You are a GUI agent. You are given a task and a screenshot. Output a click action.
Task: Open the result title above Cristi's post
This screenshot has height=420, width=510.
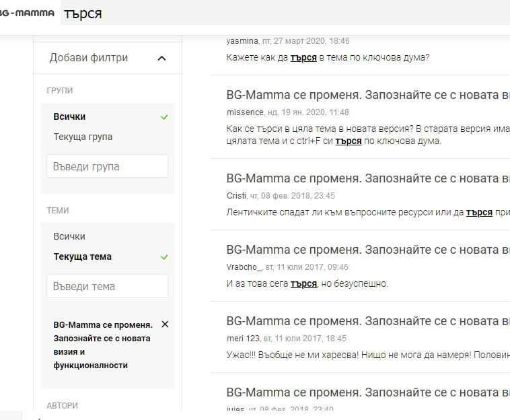(x=367, y=178)
